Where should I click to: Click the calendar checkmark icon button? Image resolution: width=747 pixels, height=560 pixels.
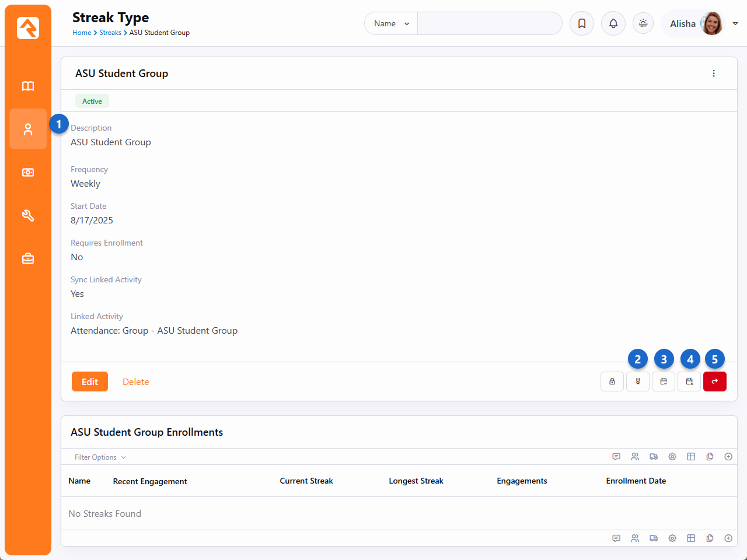pos(664,381)
